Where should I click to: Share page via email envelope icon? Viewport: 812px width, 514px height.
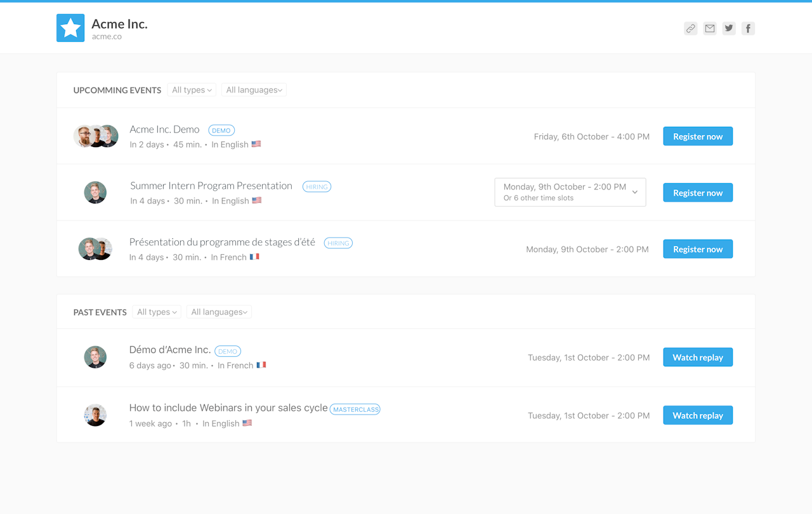[x=709, y=29]
